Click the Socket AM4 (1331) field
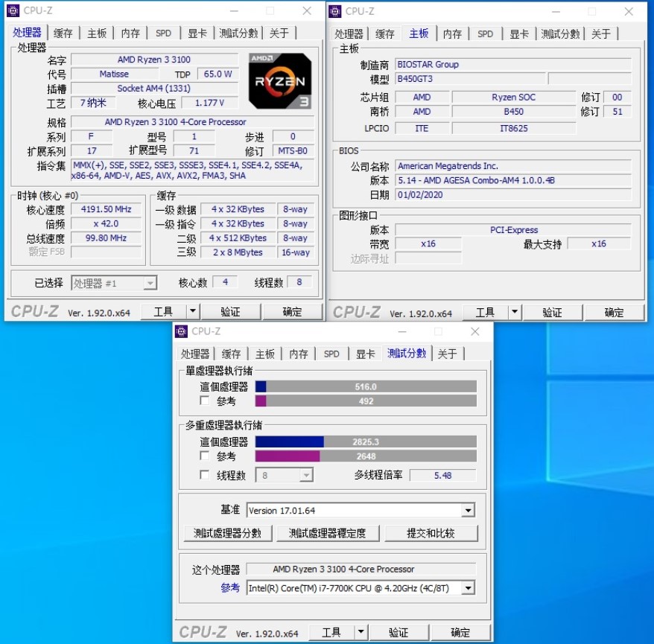Viewport: 654px width, 644px height. coord(154,89)
